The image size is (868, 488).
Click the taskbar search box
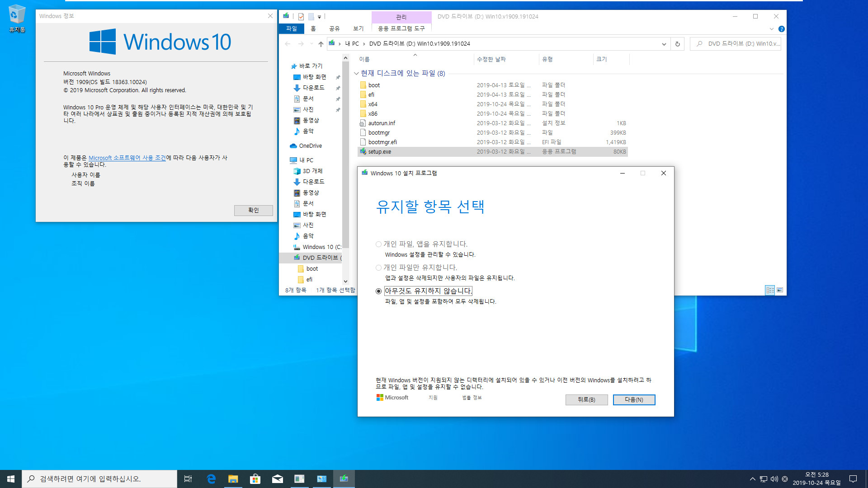(x=99, y=479)
